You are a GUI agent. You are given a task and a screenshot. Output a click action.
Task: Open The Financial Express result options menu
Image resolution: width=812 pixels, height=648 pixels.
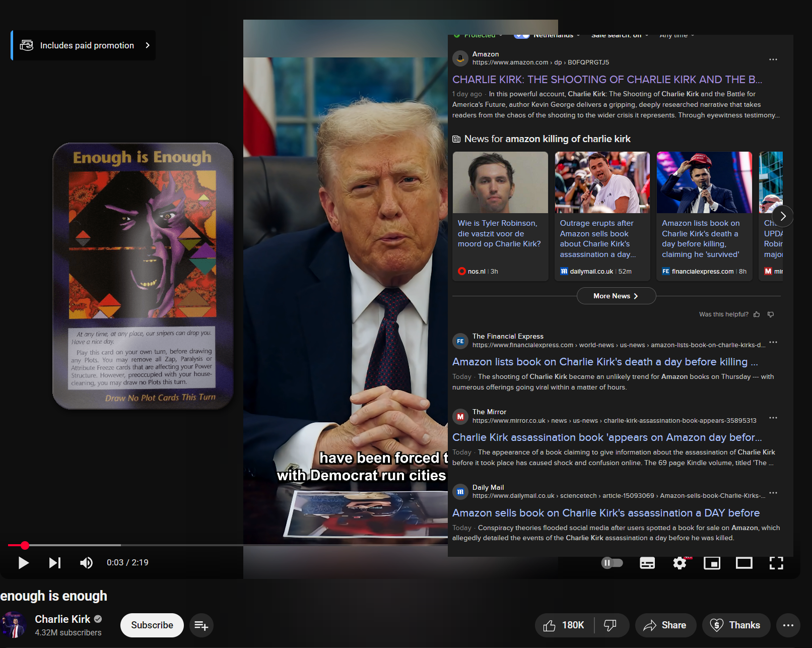pos(773,342)
